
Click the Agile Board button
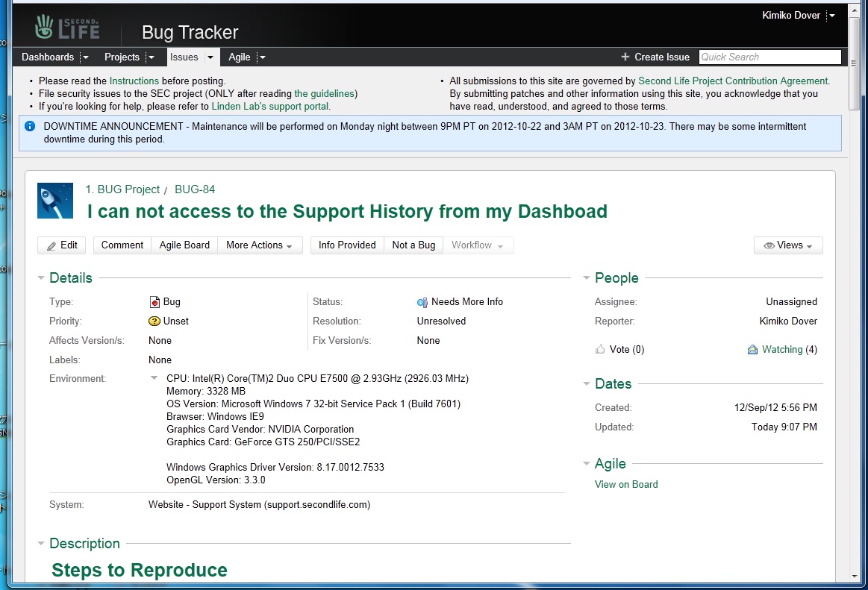(x=184, y=245)
